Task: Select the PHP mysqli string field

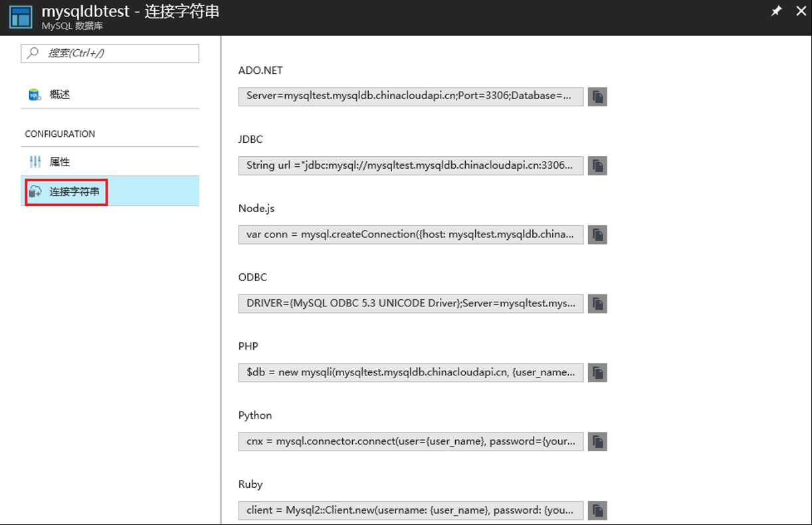Action: (411, 373)
